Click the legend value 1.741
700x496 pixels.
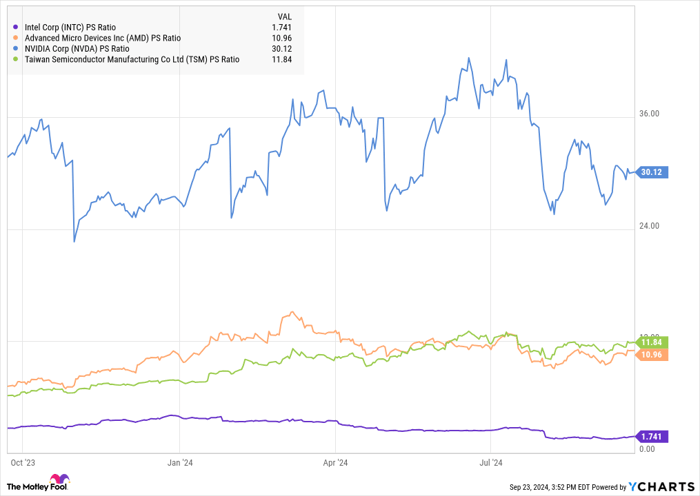282,27
